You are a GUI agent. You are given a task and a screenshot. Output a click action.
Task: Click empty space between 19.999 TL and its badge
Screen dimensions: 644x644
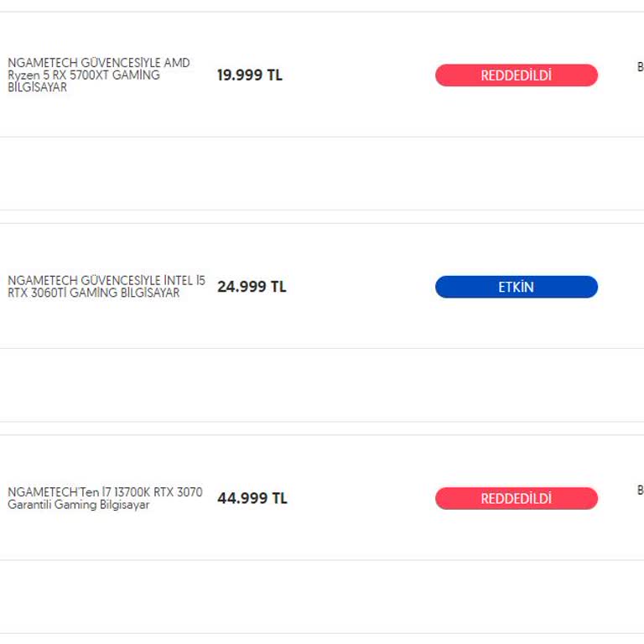pyautogui.click(x=359, y=75)
